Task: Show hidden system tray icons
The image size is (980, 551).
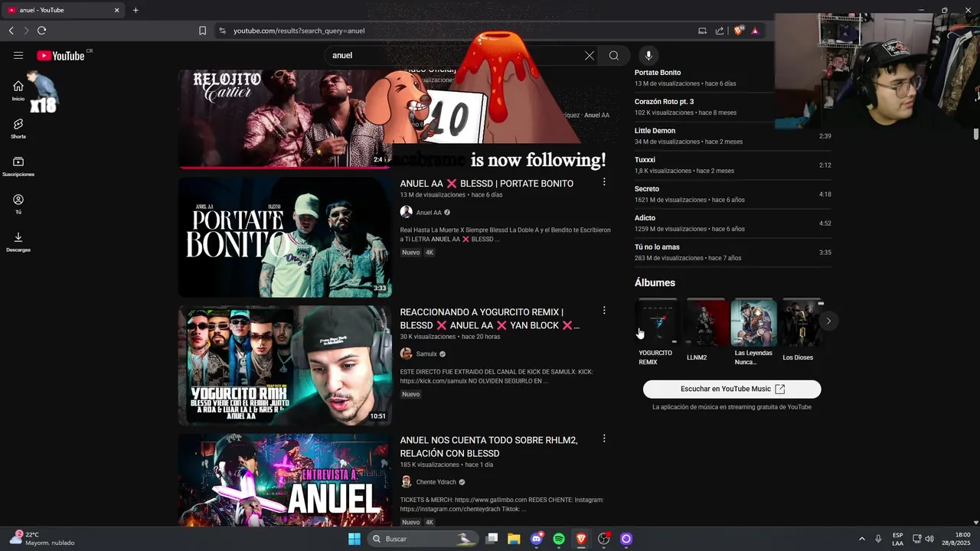Action: (861, 539)
